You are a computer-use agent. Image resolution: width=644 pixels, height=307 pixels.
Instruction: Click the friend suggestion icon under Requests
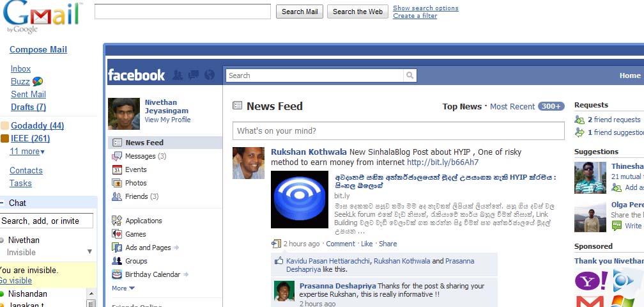tap(579, 132)
